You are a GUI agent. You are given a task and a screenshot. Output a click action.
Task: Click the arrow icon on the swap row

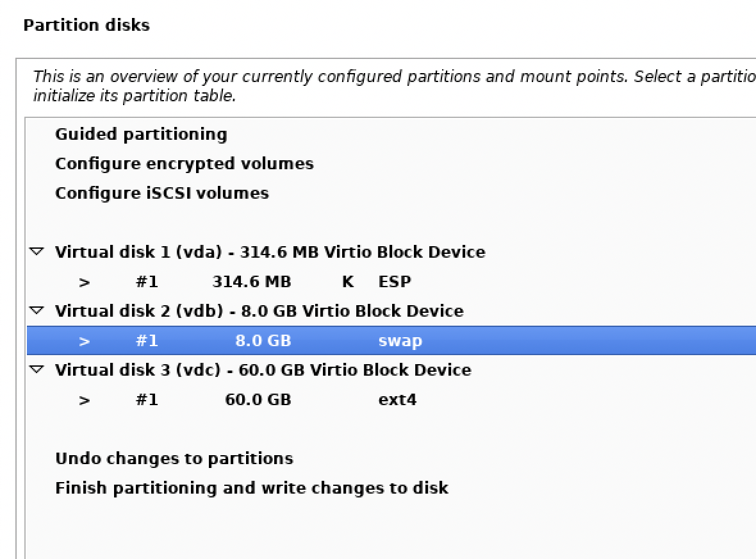85,341
